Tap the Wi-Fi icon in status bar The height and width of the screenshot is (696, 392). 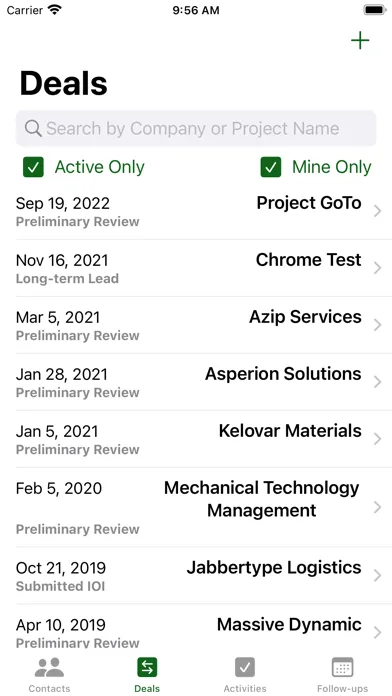pos(55,10)
